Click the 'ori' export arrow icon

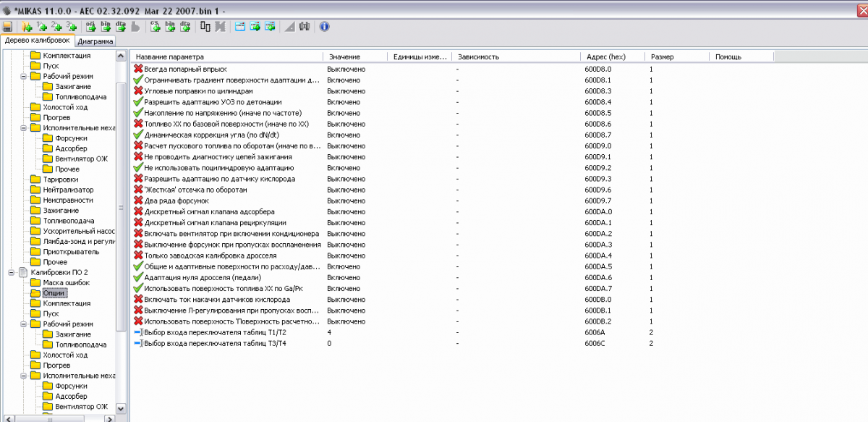point(91,27)
